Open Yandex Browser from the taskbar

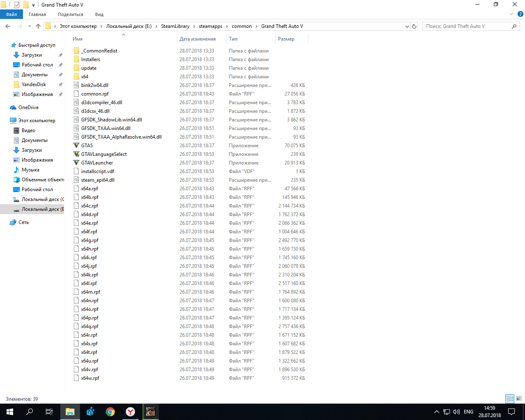130,412
